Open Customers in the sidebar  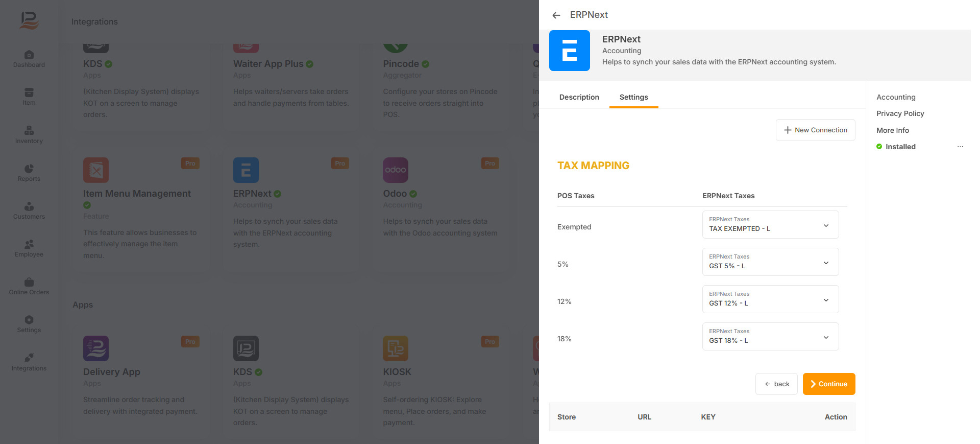tap(29, 211)
